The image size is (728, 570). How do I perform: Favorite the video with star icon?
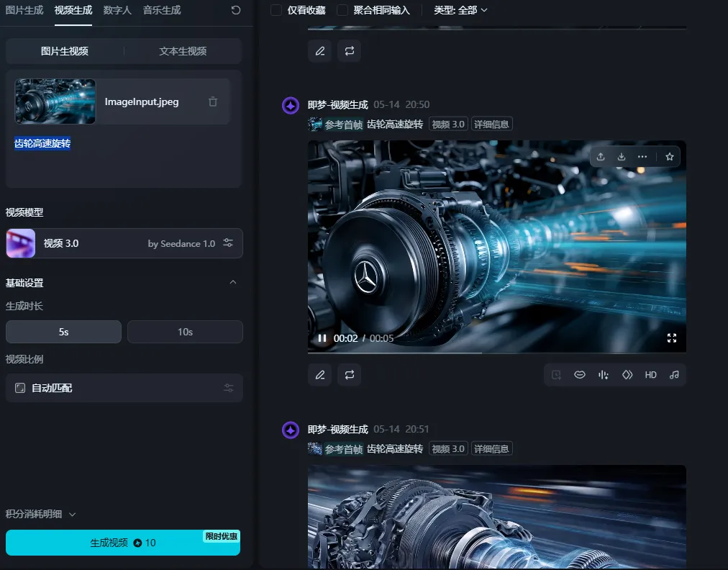(670, 157)
